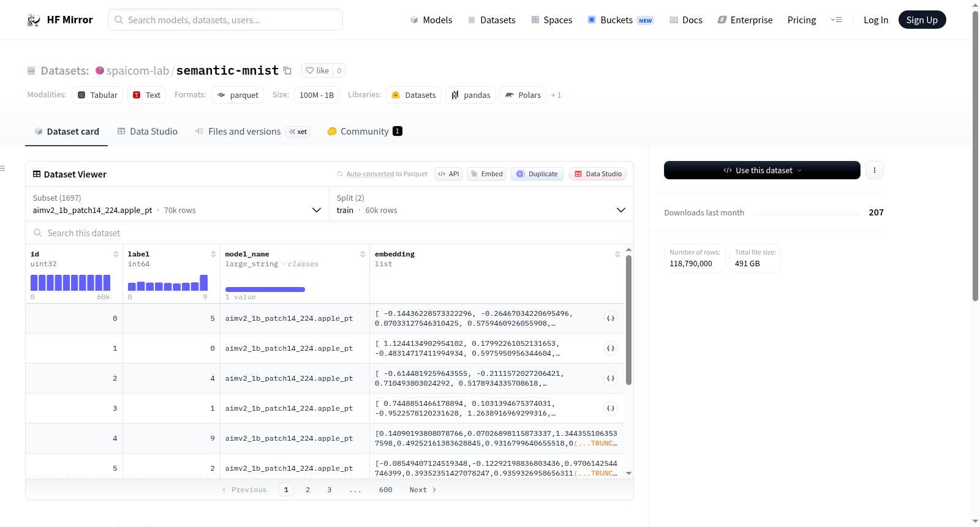Click the model_name distribution bar

click(265, 290)
